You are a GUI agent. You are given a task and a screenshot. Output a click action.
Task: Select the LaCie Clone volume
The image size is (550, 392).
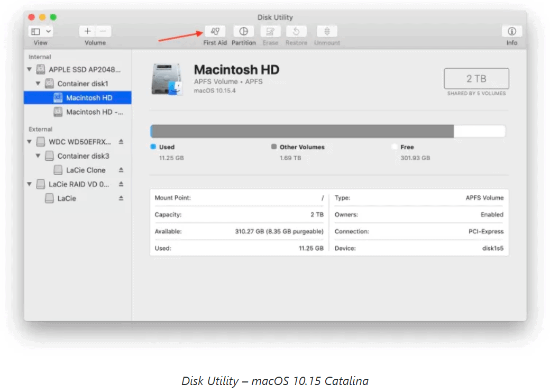pos(78,170)
